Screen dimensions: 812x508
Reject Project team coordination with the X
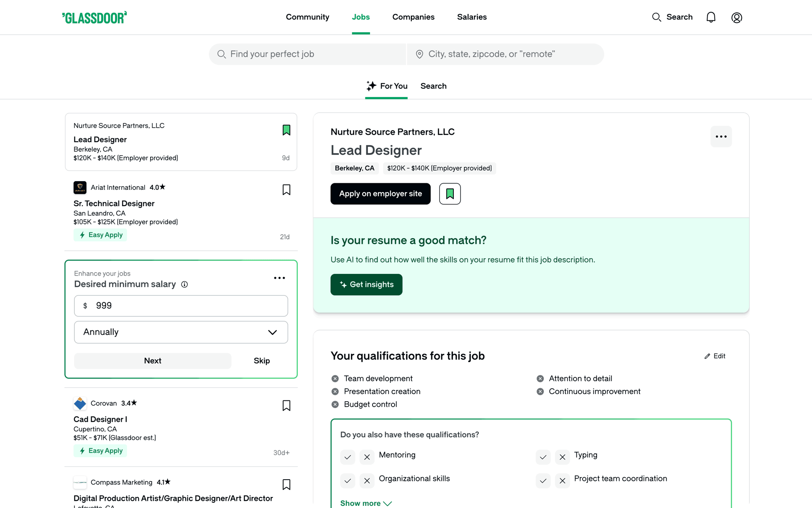coord(562,481)
